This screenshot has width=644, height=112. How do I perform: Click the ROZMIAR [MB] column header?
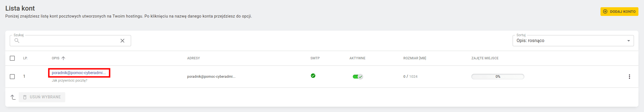tap(415, 58)
